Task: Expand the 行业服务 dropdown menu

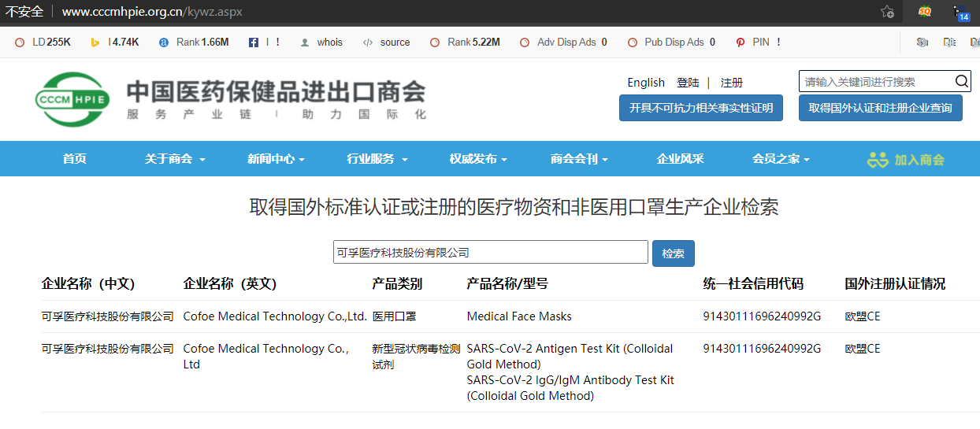Action: [x=377, y=159]
